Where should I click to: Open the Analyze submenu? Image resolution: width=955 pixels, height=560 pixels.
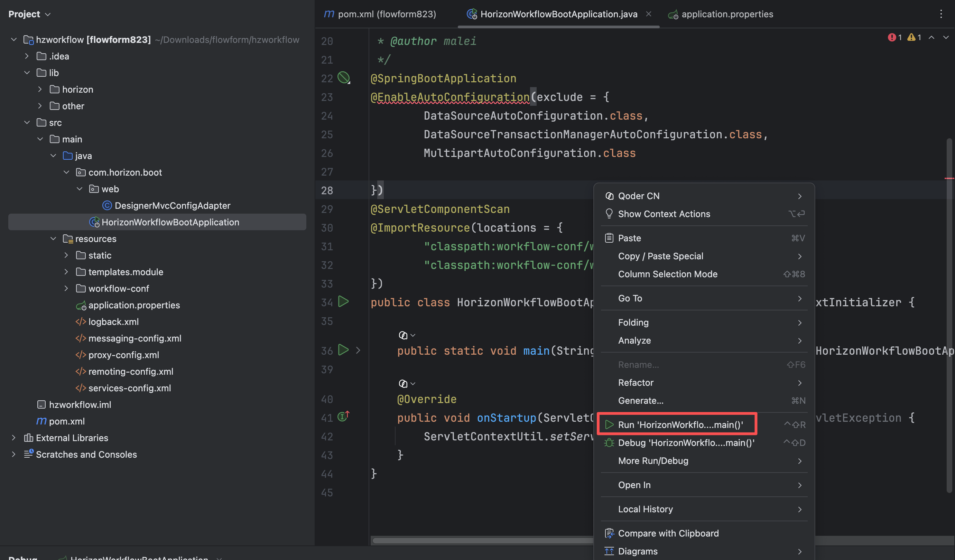point(704,340)
